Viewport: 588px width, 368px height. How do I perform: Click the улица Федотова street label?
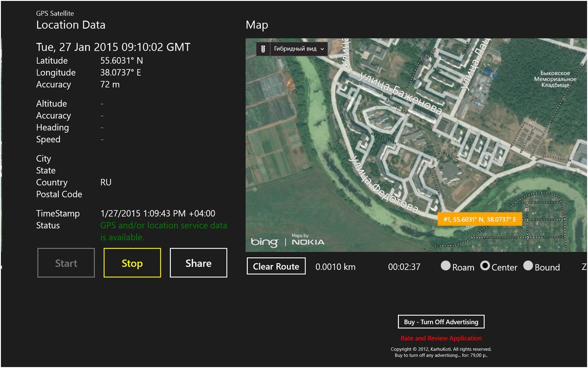tap(383, 184)
